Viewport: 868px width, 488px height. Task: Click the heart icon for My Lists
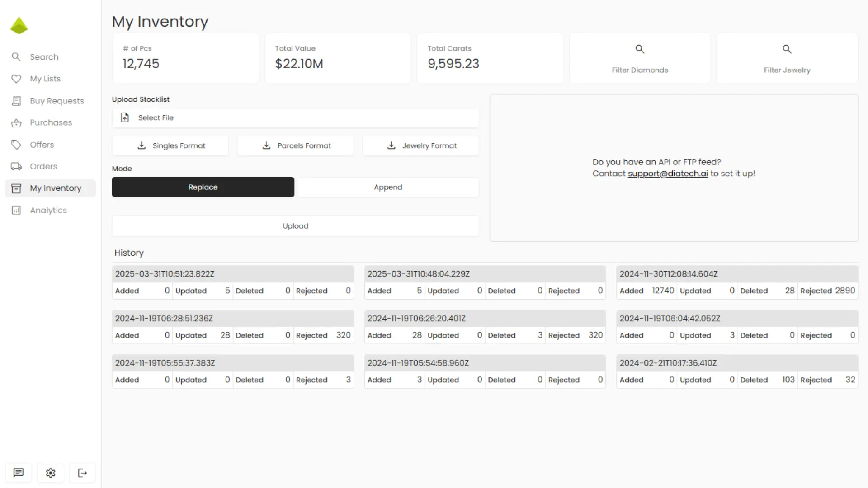pos(16,79)
